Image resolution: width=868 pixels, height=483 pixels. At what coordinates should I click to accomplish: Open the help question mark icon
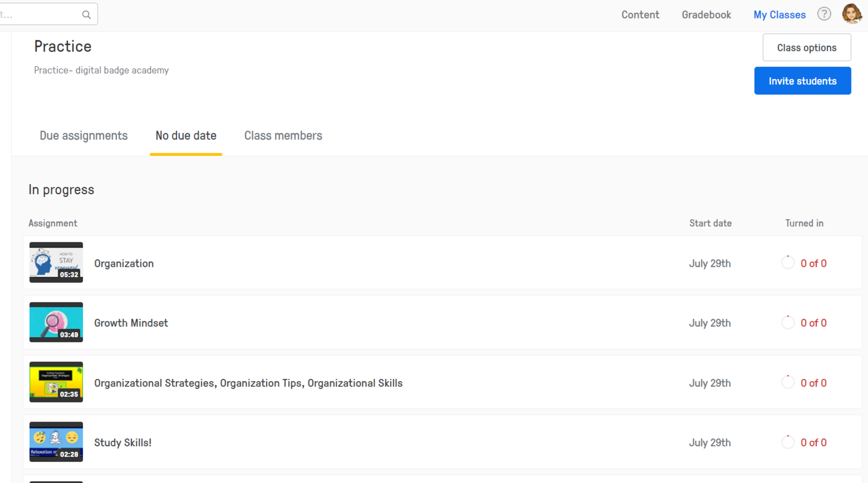coord(824,14)
